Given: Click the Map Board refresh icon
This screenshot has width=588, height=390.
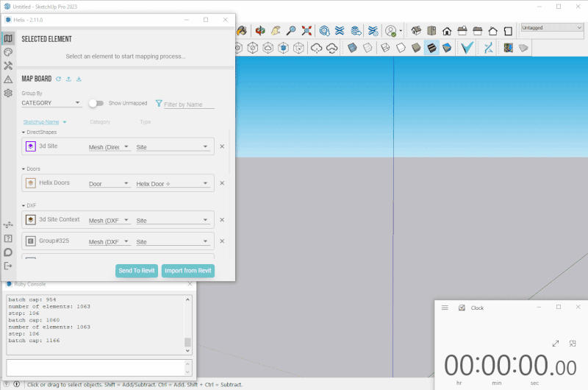Looking at the screenshot, I should point(59,79).
